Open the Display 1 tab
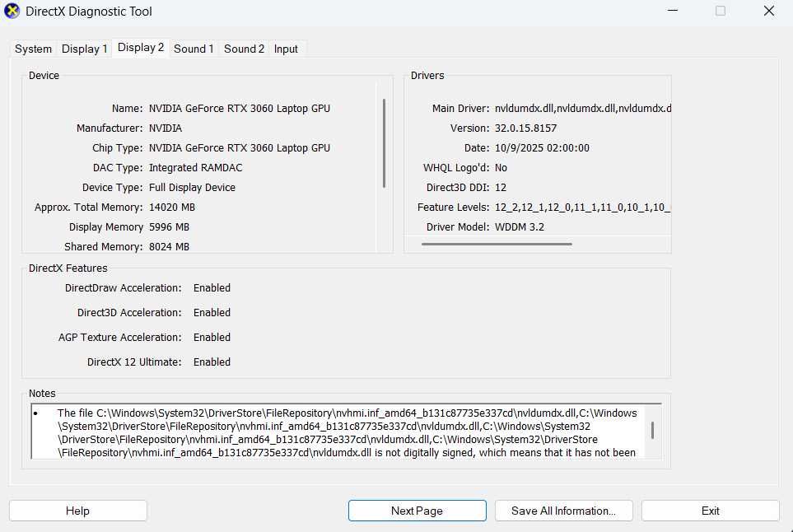 tap(84, 49)
